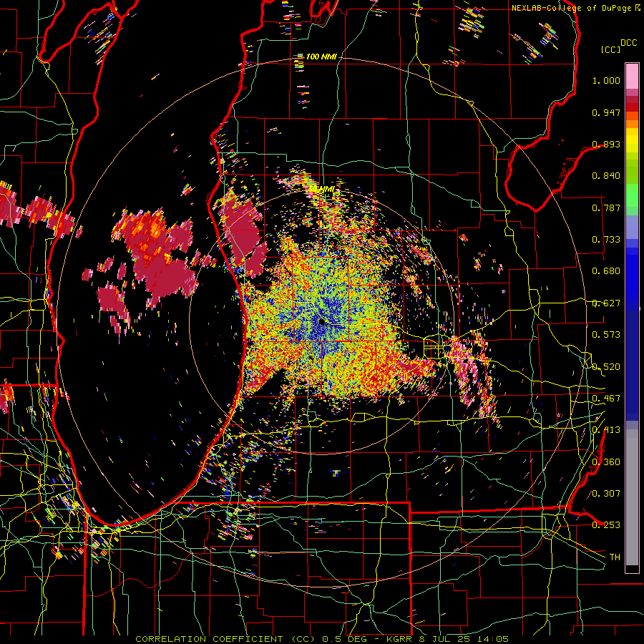Click the TH threshold label
This screenshot has height=644, width=644.
(615, 557)
